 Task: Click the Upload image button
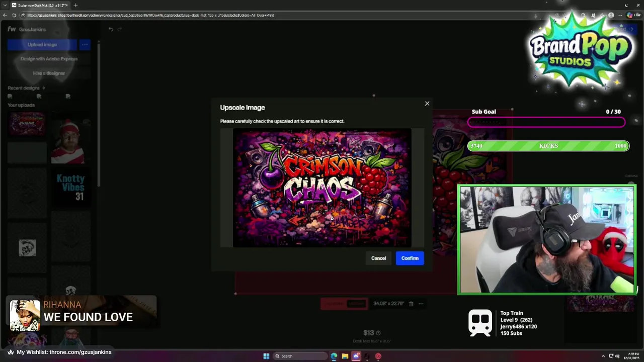coord(42,45)
